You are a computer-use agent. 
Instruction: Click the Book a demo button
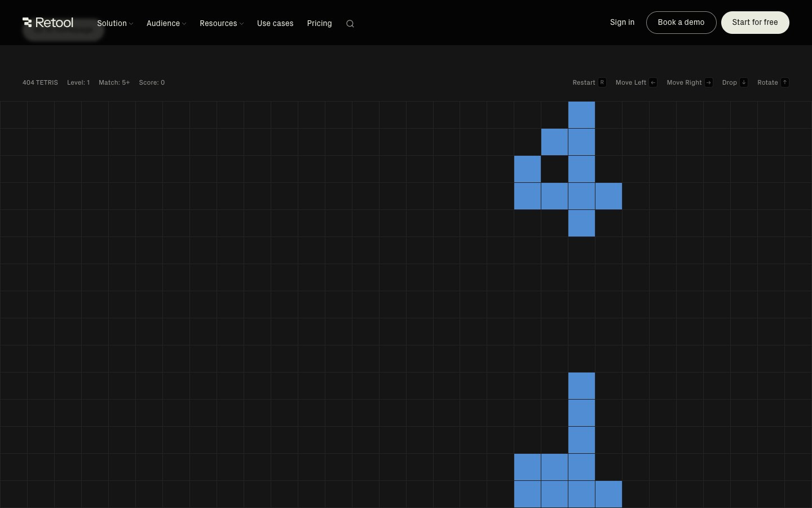[x=681, y=23]
